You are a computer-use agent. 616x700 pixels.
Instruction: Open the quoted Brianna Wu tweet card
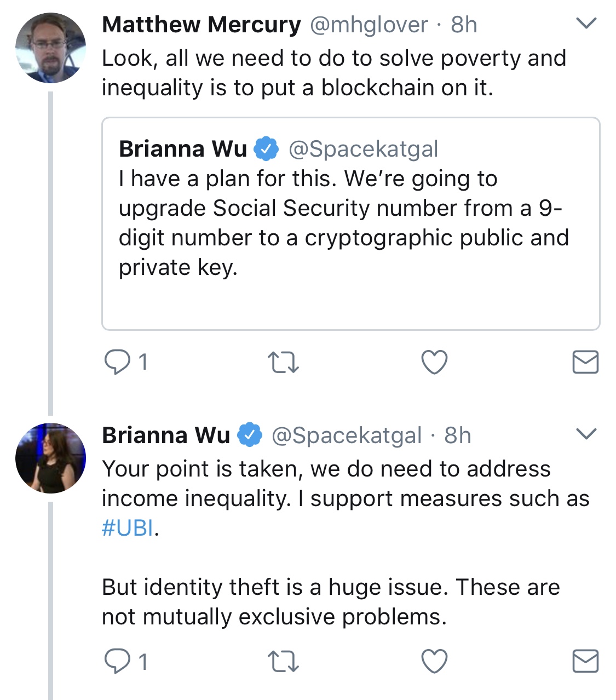coord(351,223)
